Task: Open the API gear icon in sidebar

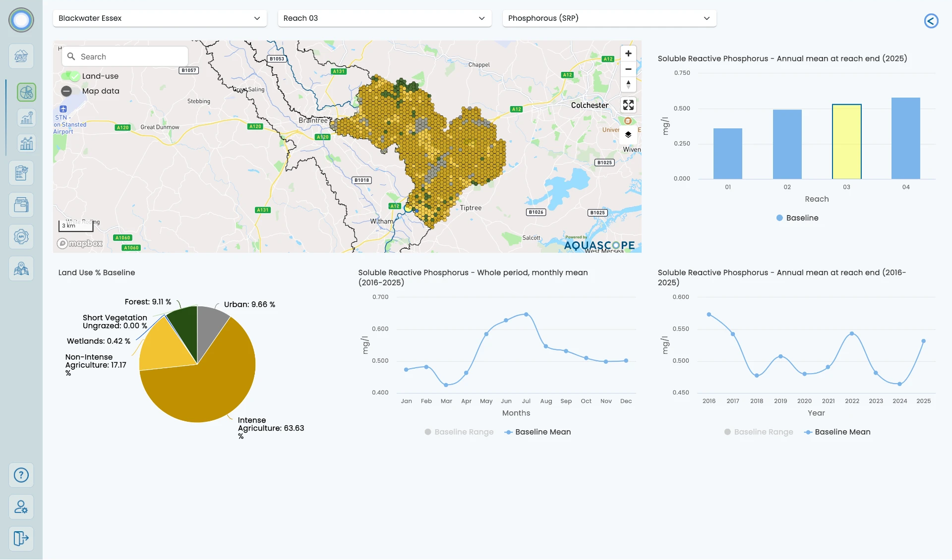Action: point(21,237)
